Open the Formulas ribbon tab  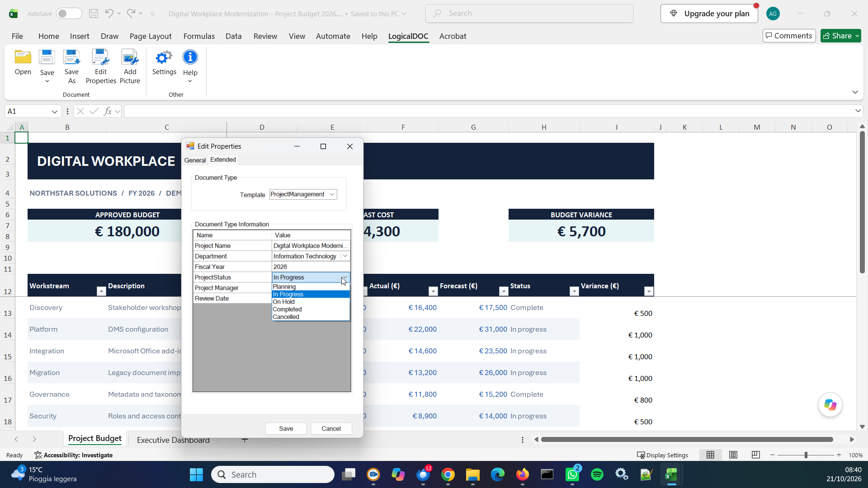tap(199, 36)
